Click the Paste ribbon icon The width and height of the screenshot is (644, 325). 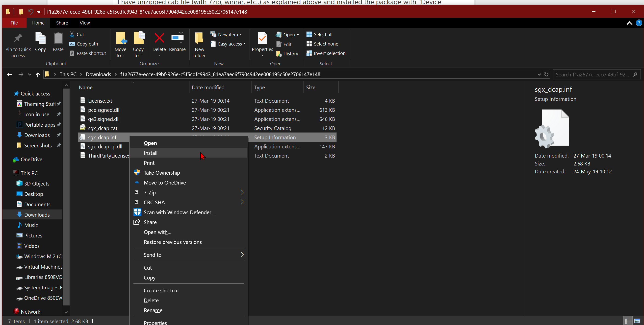coord(58,38)
